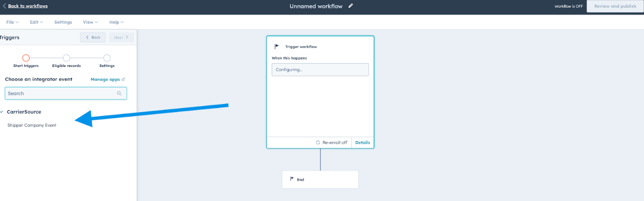Choose Shipper Company Event trigger
644x201 pixels.
coord(32,125)
